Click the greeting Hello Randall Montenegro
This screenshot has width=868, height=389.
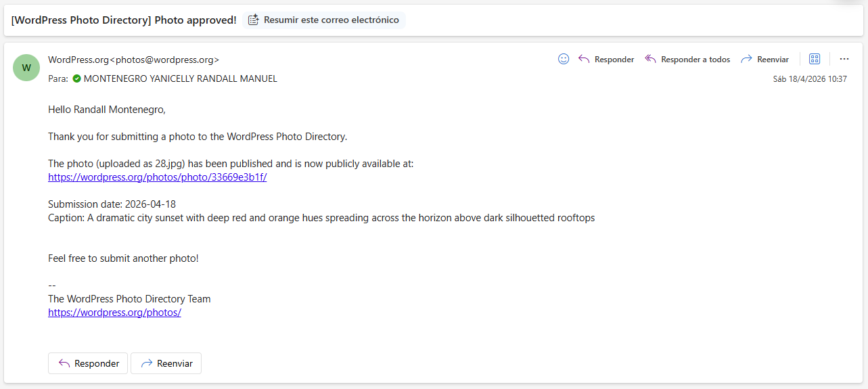(107, 109)
